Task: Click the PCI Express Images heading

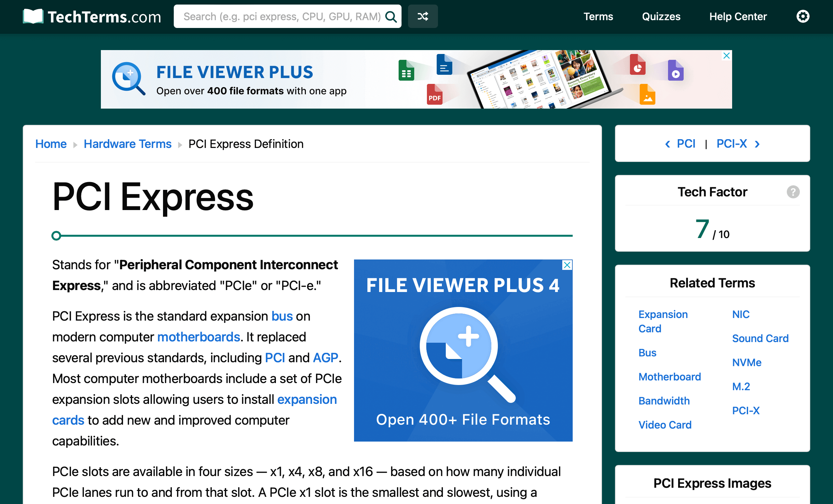Action: (712, 483)
